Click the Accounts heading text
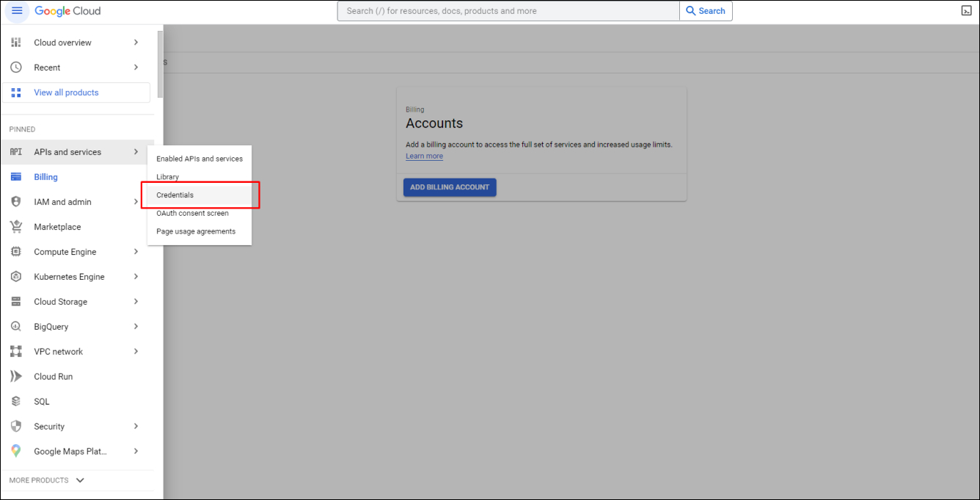 pos(434,123)
